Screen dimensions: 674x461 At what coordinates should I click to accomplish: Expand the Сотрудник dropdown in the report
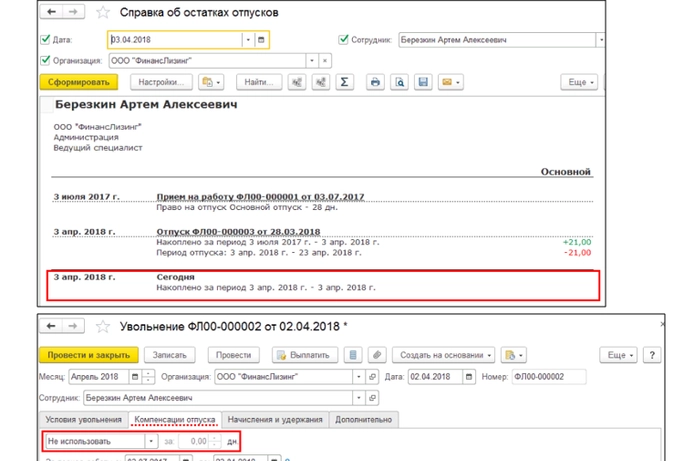click(600, 40)
